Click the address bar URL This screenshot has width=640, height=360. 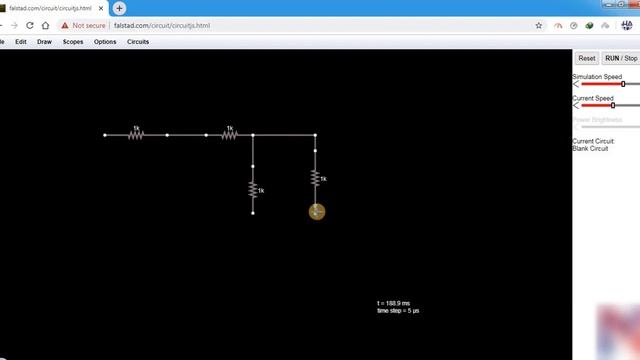[x=162, y=25]
